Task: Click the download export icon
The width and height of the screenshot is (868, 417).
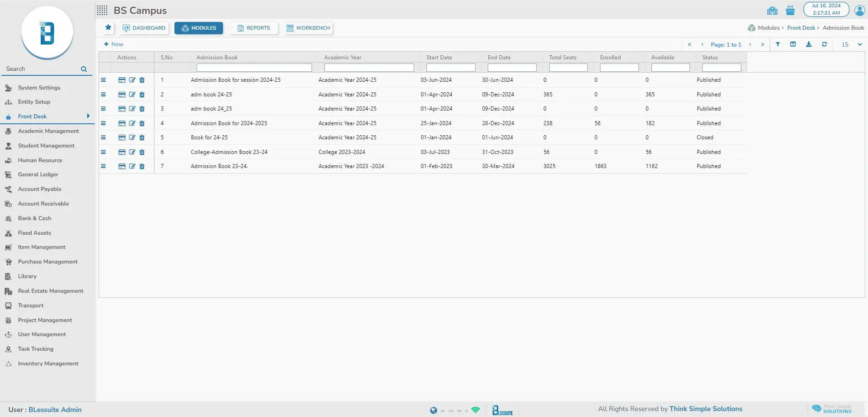Action: coord(809,44)
